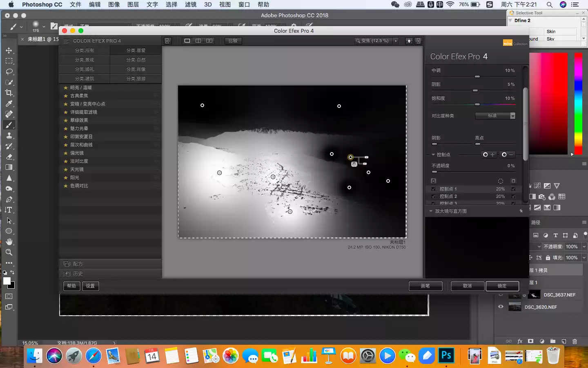588x368 pixels.
Task: Switch to side-by-side preview mode
Action: pos(209,41)
